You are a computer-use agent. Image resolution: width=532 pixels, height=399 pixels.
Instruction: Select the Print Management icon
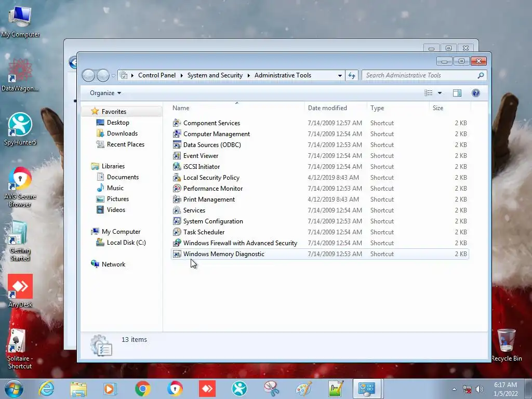tap(177, 199)
